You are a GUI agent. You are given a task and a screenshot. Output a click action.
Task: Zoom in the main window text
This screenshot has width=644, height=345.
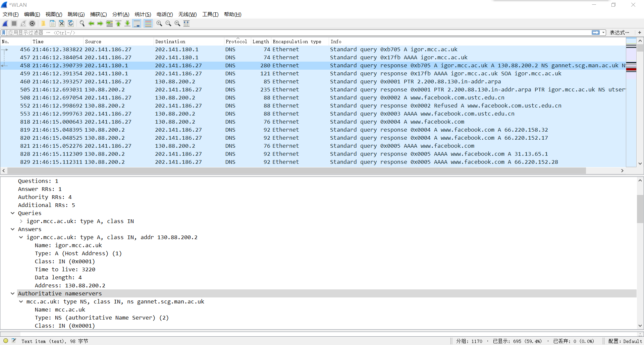tap(159, 23)
